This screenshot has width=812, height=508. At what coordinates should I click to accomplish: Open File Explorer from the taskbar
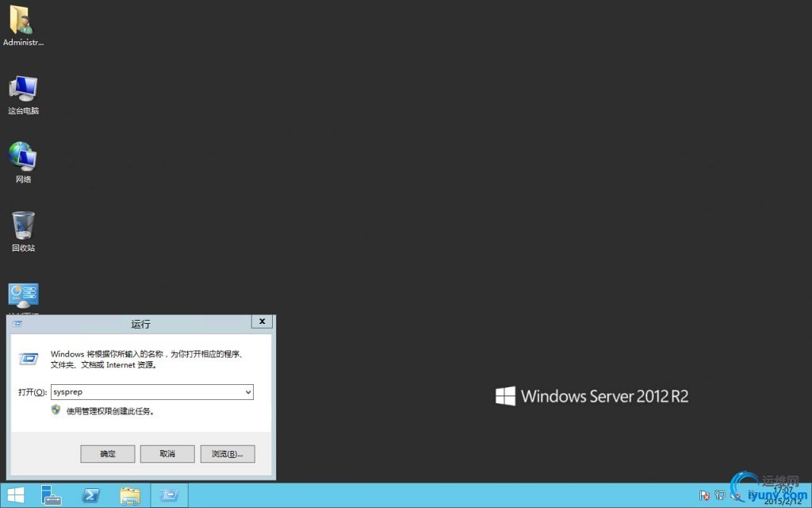(130, 495)
